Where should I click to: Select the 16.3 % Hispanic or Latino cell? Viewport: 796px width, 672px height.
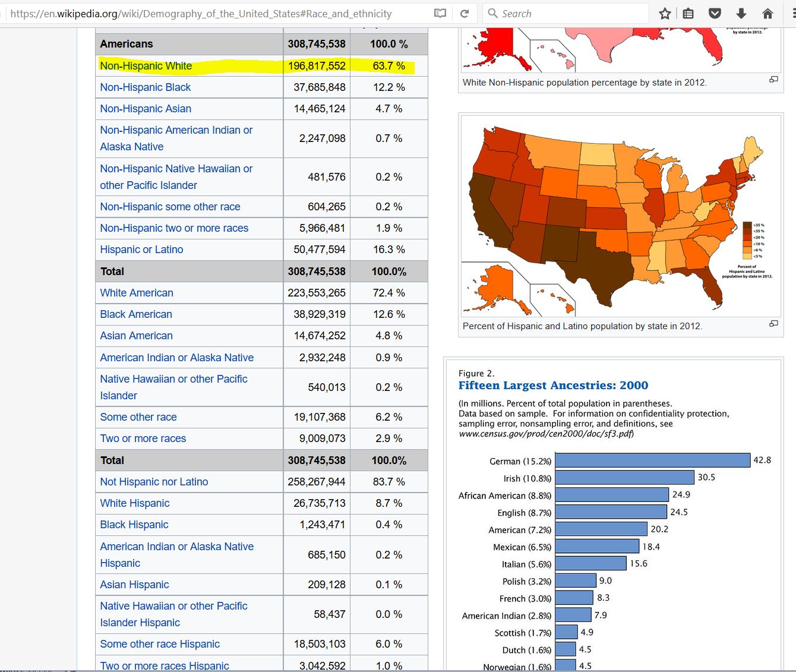[389, 250]
